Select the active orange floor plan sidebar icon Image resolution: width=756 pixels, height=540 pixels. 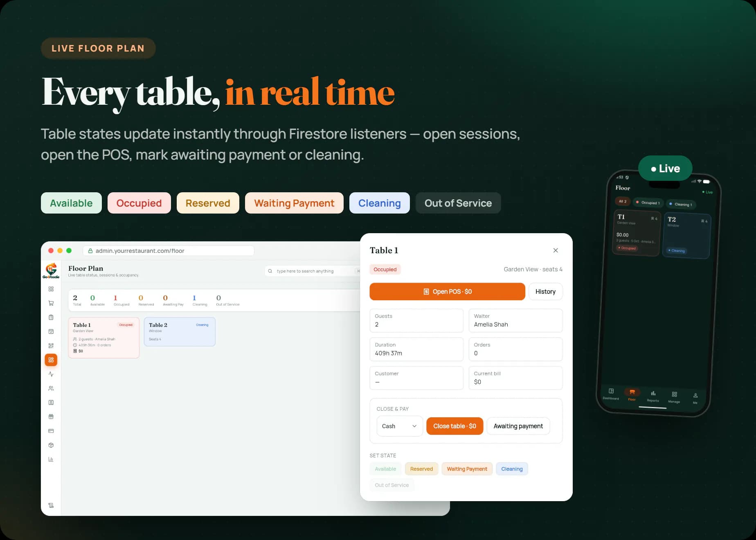click(x=51, y=360)
